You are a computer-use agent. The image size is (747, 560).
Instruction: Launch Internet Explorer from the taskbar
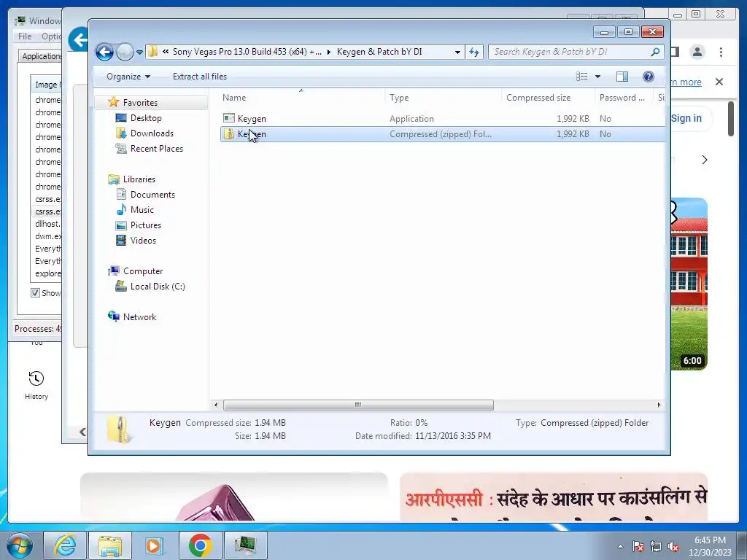click(65, 545)
